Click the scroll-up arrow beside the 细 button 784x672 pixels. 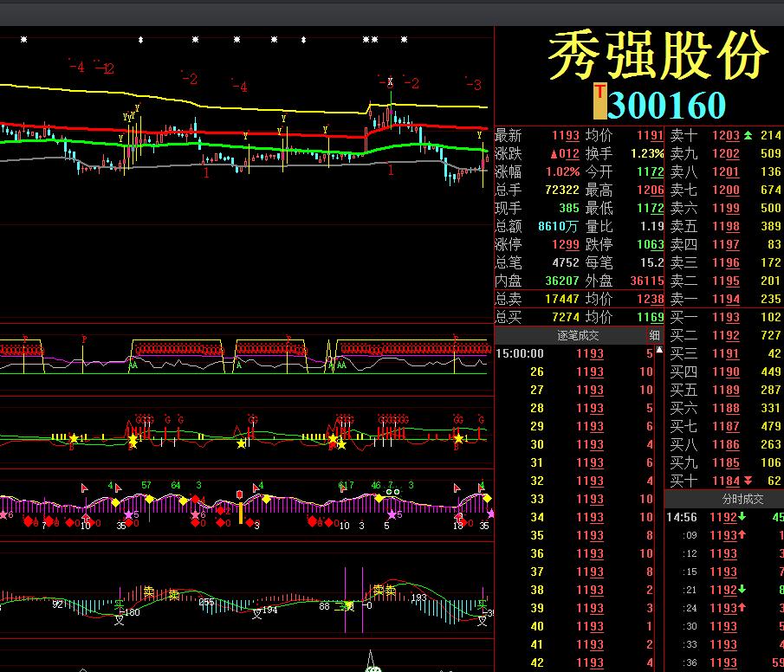point(659,350)
